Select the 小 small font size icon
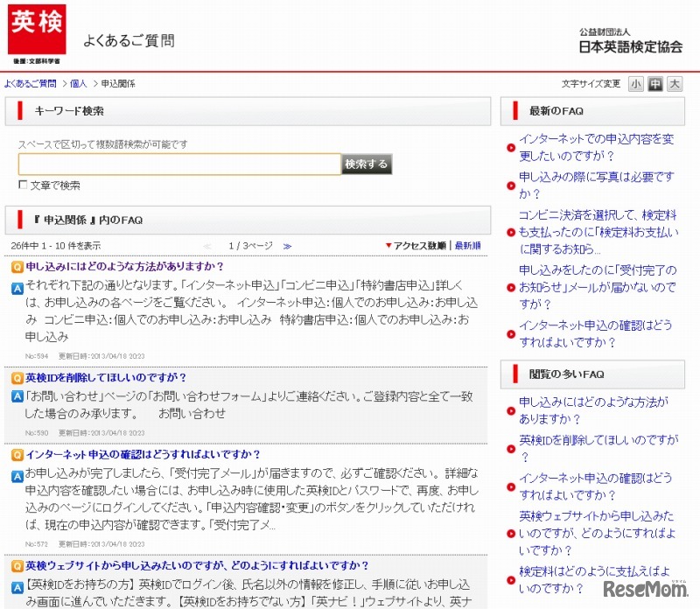 (x=636, y=83)
